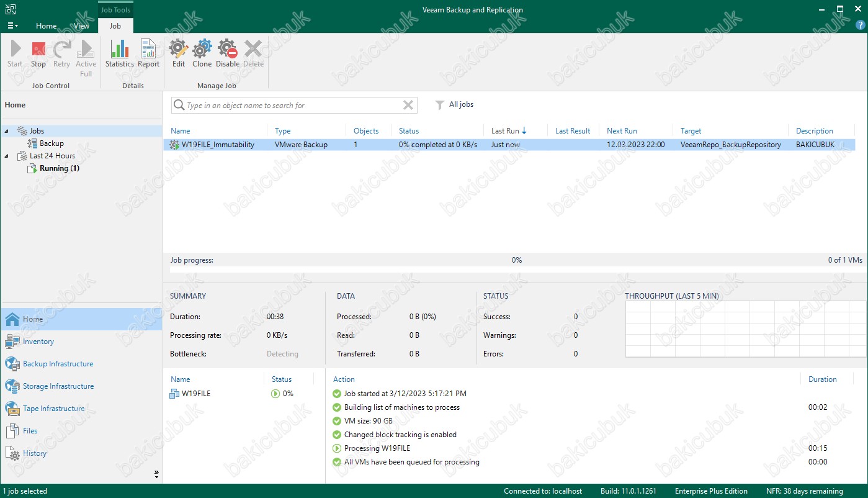This screenshot has height=498, width=868.
Task: Switch to the Home ribbon tab
Action: [x=47, y=26]
